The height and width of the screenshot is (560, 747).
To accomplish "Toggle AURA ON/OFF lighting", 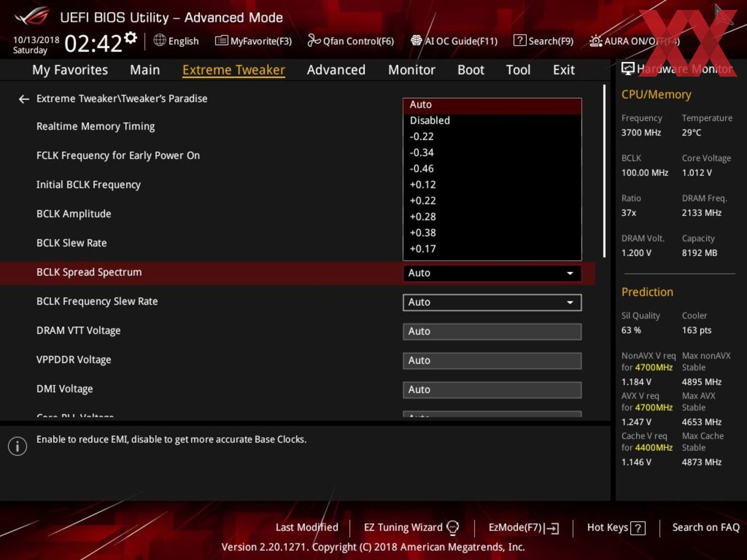I will (634, 41).
